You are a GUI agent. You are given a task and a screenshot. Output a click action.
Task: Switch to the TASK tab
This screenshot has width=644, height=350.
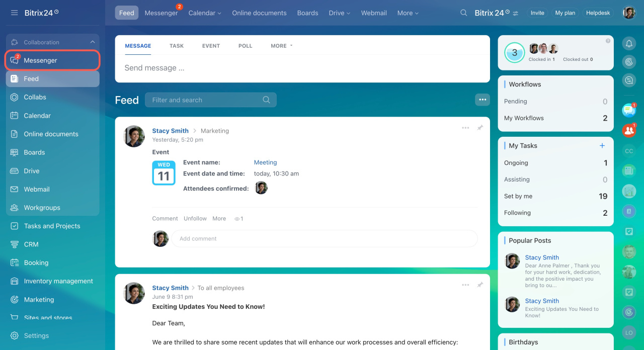pos(177,46)
